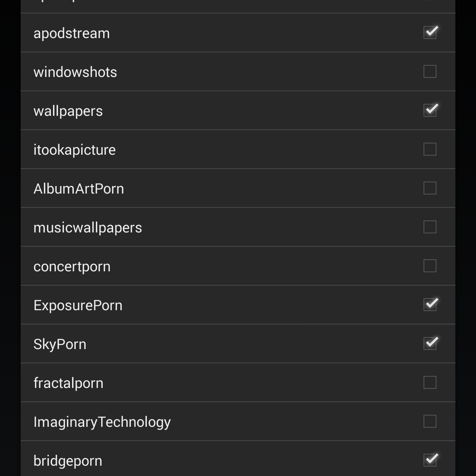The width and height of the screenshot is (476, 476).
Task: Enable the windowshots checkbox
Action: tap(430, 71)
